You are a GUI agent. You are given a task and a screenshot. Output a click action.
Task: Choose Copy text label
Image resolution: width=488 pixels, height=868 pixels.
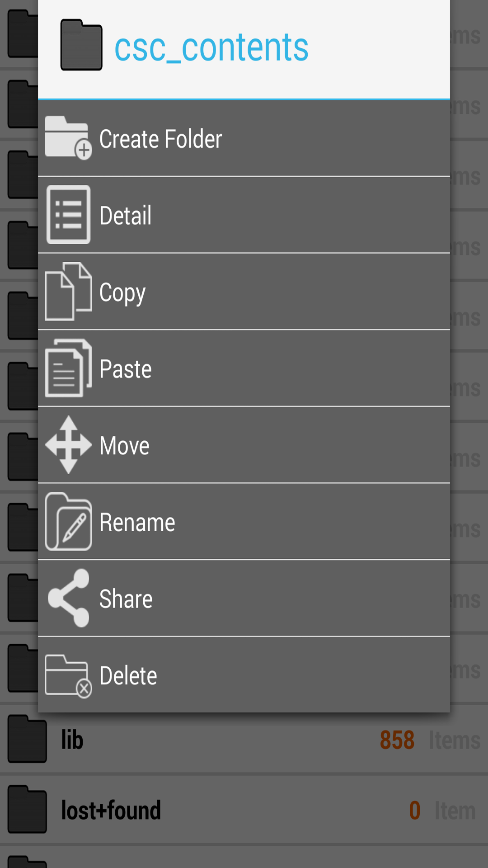pos(122,292)
